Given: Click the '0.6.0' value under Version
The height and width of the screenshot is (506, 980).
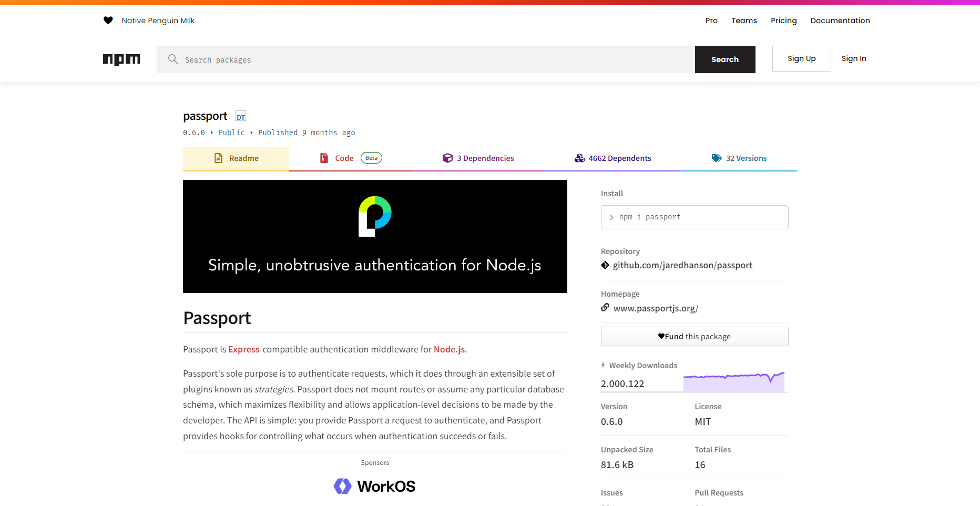Looking at the screenshot, I should 611,422.
